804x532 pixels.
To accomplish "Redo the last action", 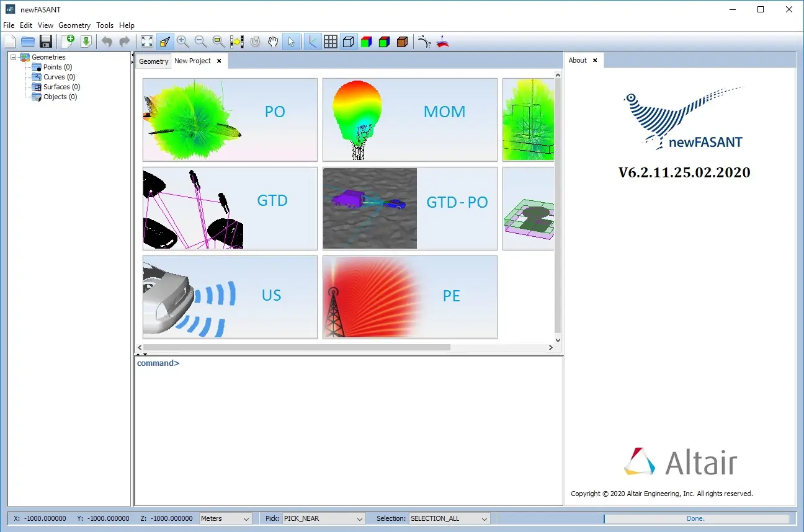I will pos(125,42).
